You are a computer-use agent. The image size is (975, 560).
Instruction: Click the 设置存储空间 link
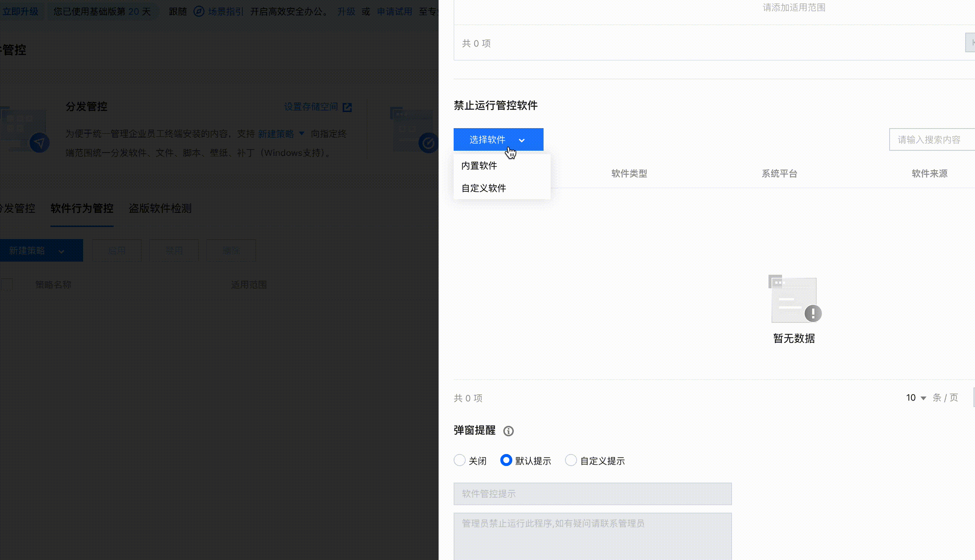[x=311, y=107]
